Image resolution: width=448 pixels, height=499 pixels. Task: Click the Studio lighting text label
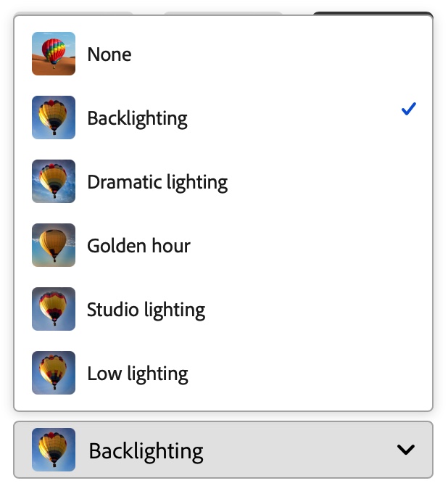tap(146, 310)
